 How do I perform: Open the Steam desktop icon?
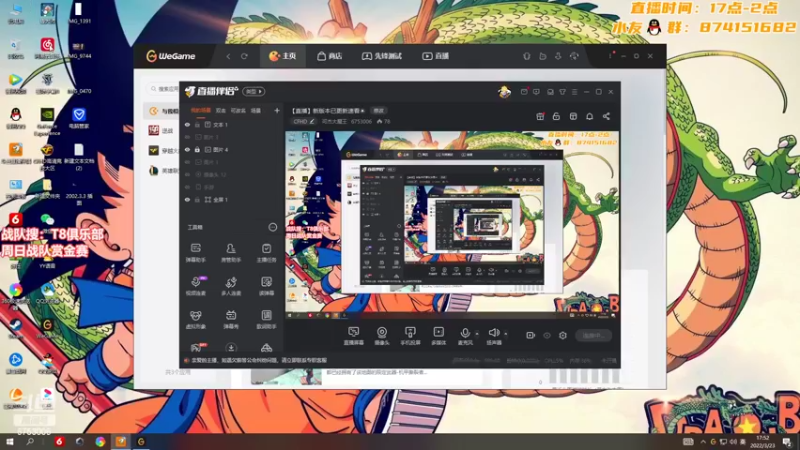tap(16, 328)
